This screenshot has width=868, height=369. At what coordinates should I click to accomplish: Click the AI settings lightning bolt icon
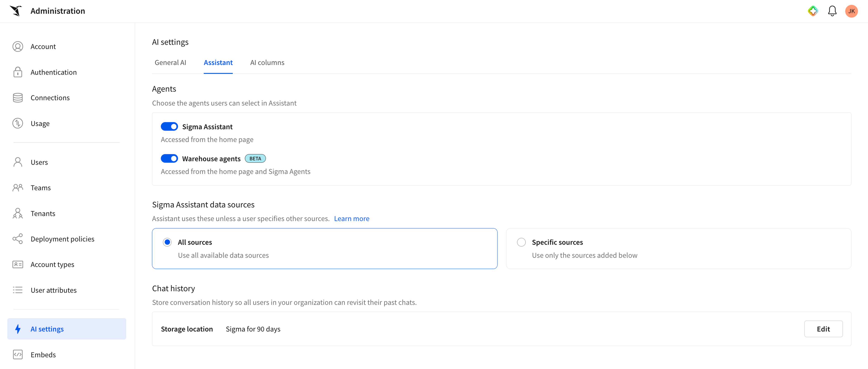[x=18, y=329]
